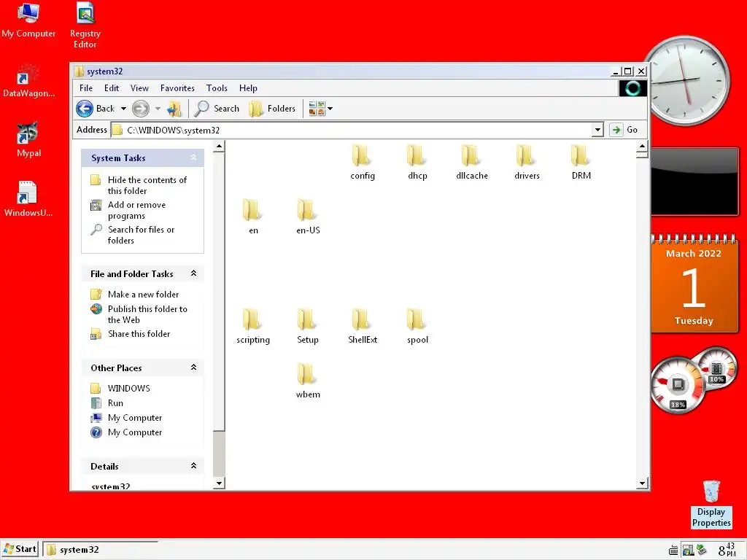Open the Views dropdown arrow
Screen dimensions: 747x560
coord(330,109)
